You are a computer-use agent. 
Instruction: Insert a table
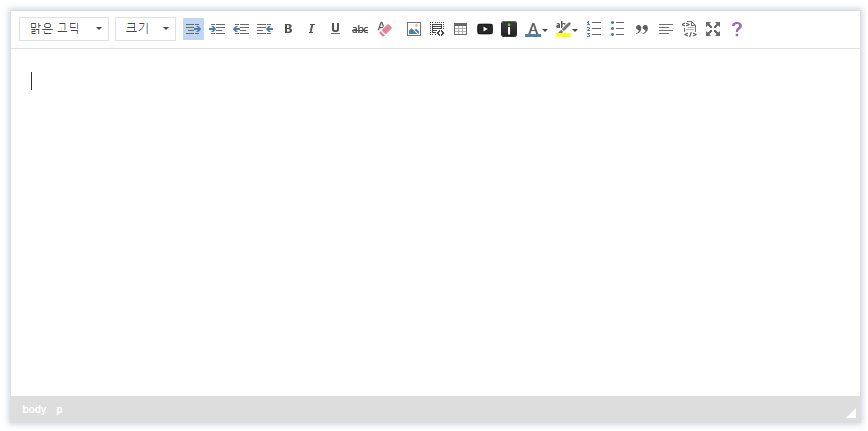pyautogui.click(x=461, y=29)
